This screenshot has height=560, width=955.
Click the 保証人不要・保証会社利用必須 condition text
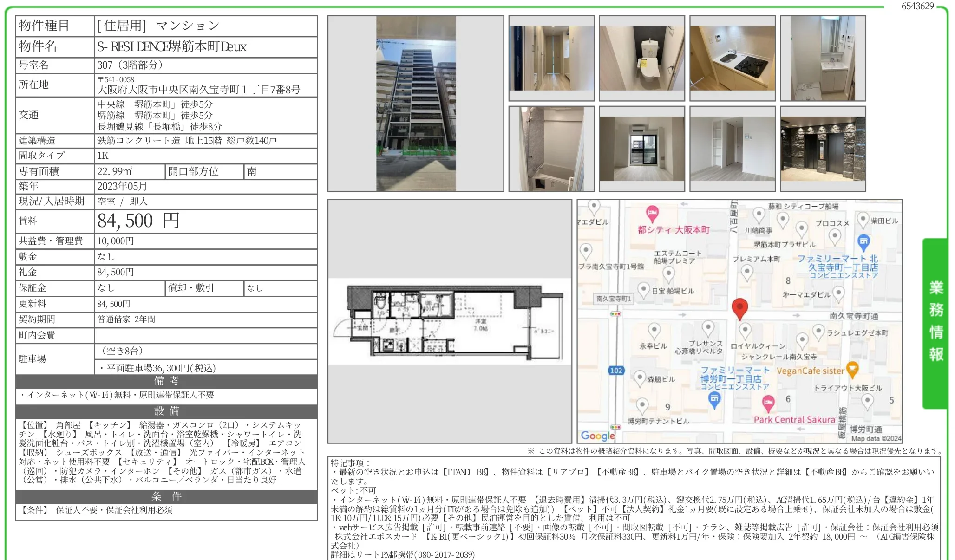click(x=114, y=510)
